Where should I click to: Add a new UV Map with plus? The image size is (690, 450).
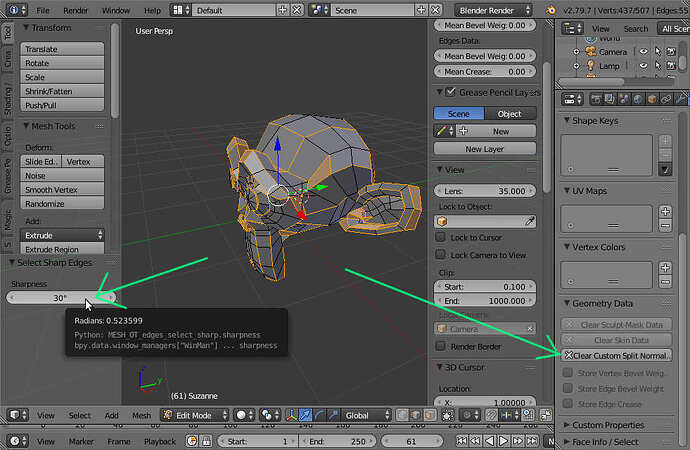(665, 211)
